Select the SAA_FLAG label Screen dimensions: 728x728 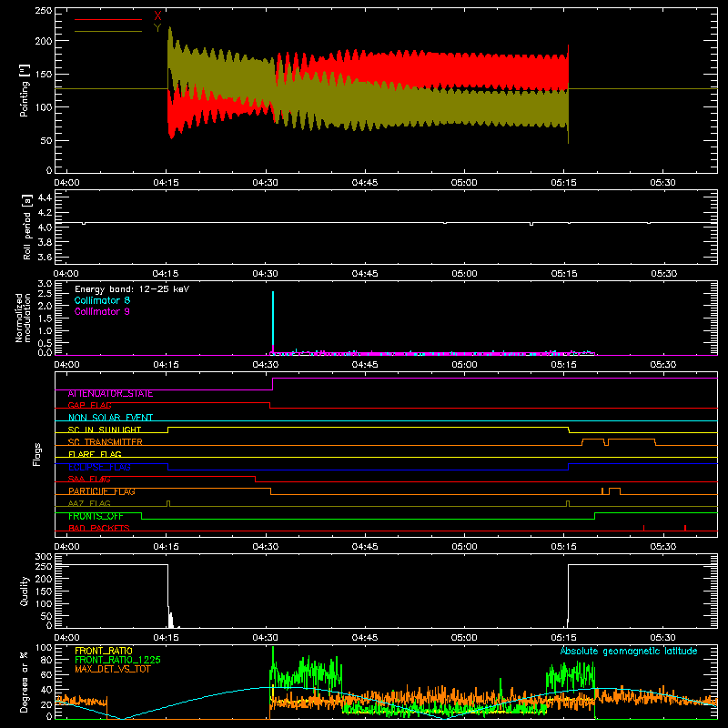(89, 480)
